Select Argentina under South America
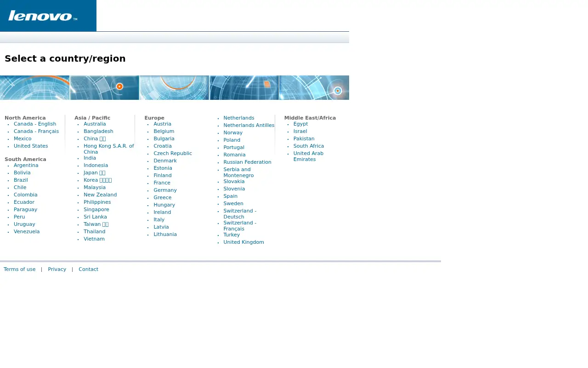 tap(26, 165)
